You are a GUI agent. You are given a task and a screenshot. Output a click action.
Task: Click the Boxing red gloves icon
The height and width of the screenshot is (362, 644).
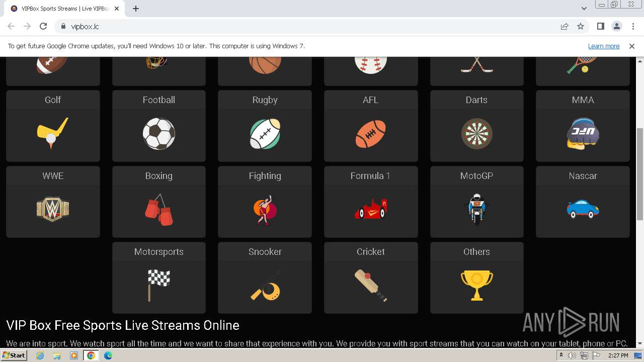click(159, 209)
